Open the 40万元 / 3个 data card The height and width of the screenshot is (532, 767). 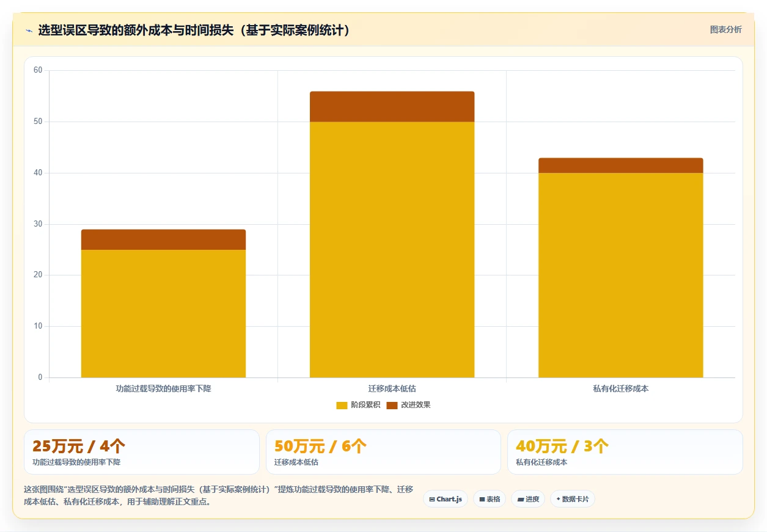point(625,452)
